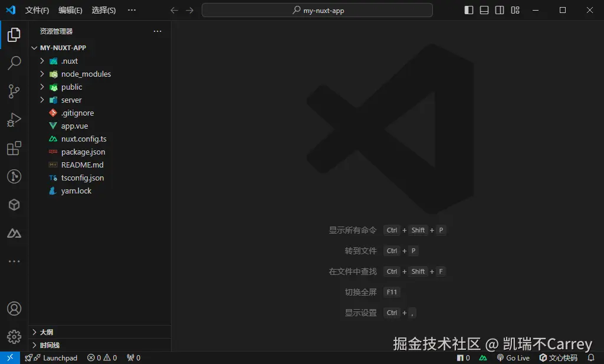Go forward with the right arrow

tap(190, 11)
